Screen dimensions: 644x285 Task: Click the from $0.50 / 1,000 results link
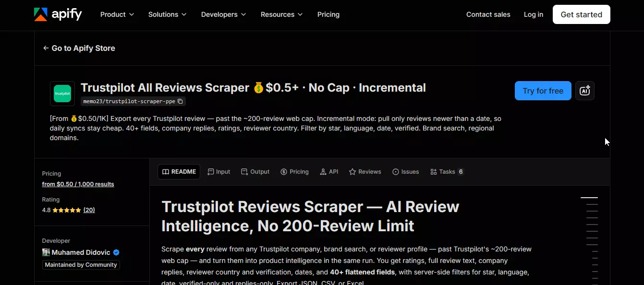[78, 184]
